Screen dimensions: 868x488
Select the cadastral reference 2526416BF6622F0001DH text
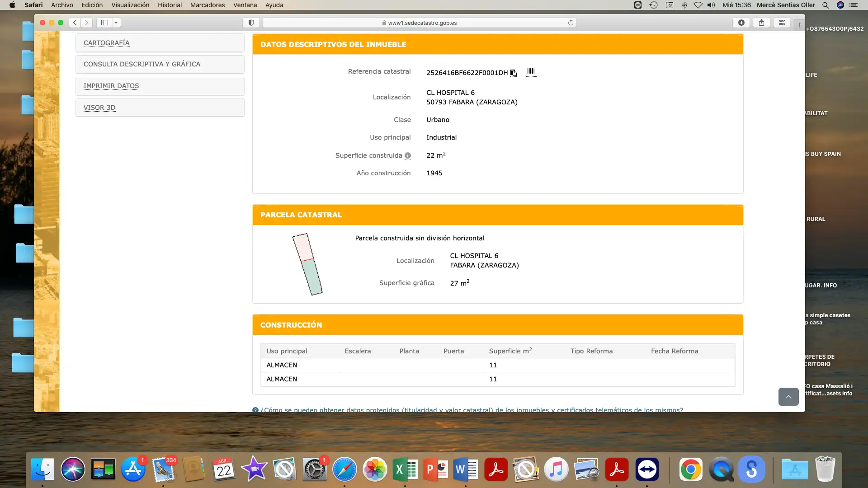point(467,73)
